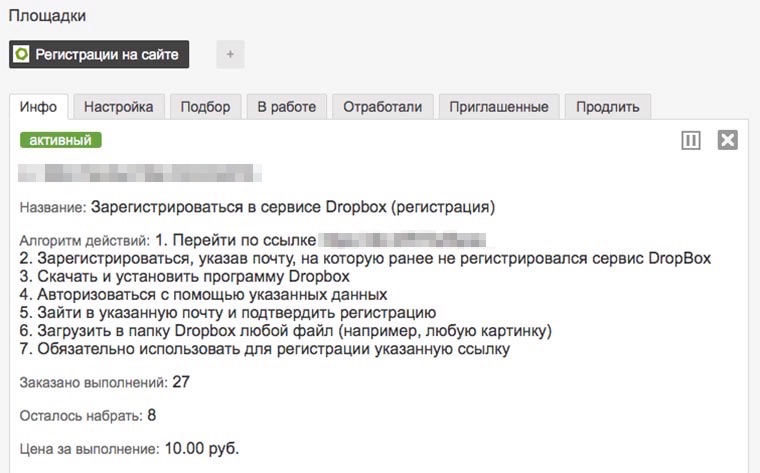Open the Инфо tab
Image resolution: width=760 pixels, height=473 pixels.
pos(38,107)
